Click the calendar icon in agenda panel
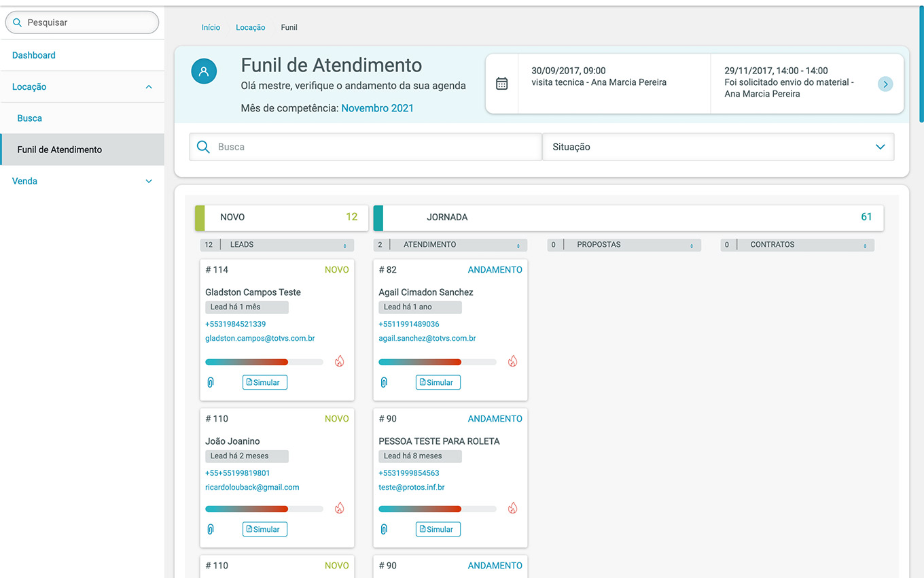 501,84
